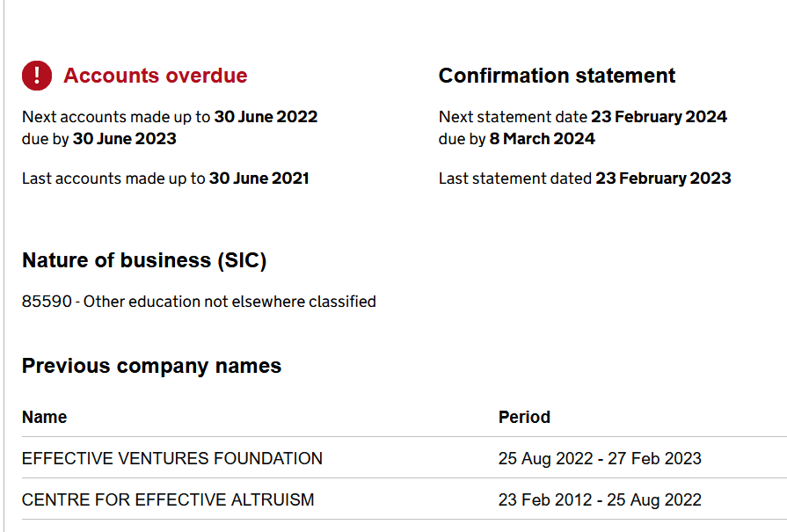Click the Previous company names heading

pyautogui.click(x=151, y=366)
